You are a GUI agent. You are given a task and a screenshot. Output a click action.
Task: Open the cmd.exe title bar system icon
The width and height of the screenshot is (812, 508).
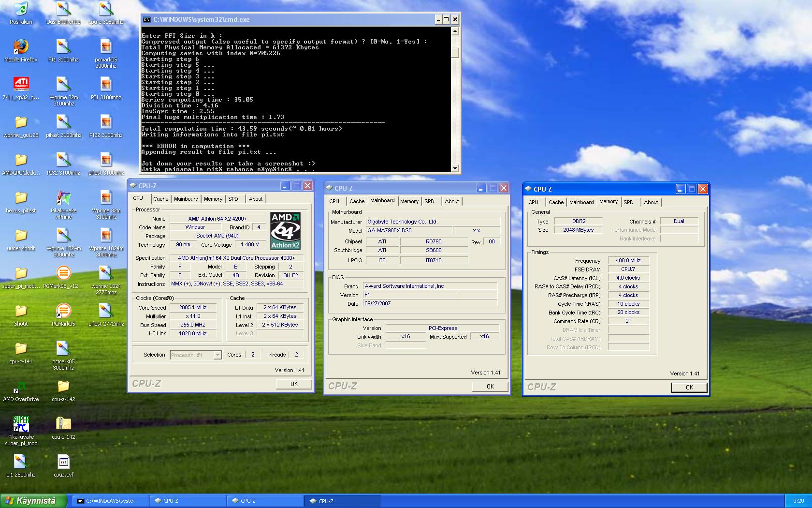coord(147,19)
